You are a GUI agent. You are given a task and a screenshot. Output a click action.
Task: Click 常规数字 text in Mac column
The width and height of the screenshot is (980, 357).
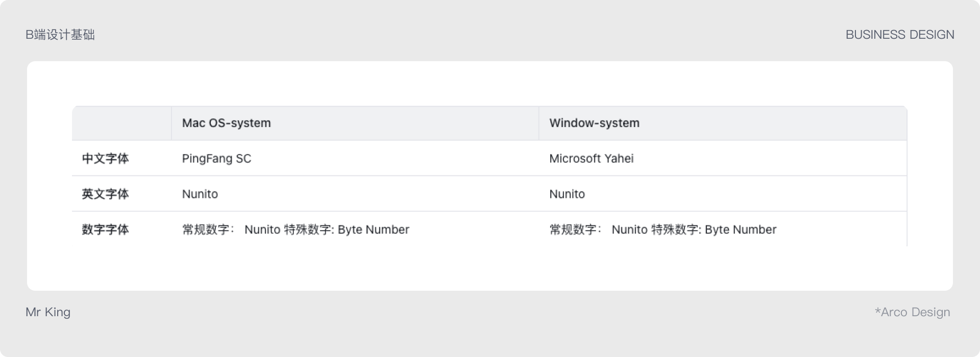[206, 229]
